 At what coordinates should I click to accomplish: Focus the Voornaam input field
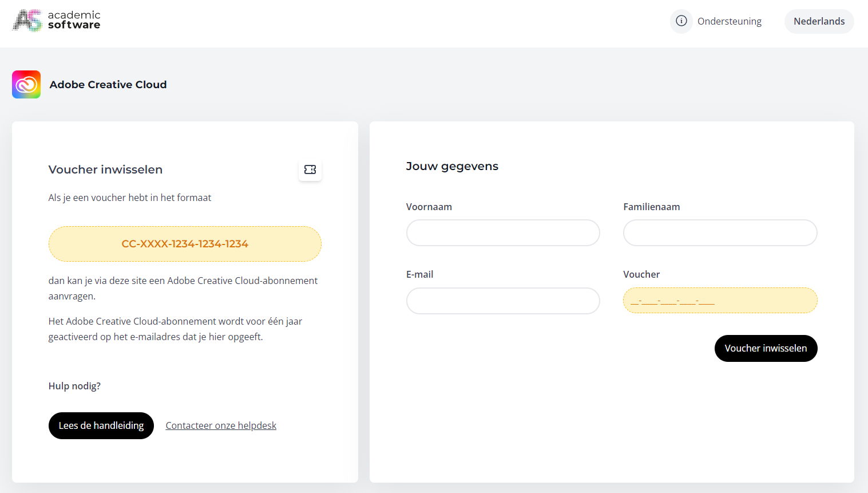503,233
